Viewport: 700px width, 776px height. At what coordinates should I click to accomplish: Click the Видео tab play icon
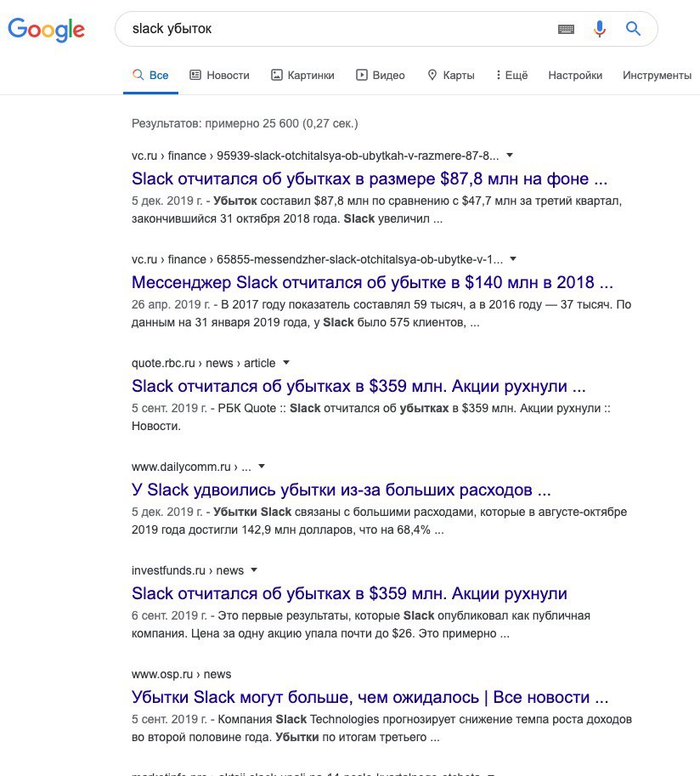click(362, 76)
